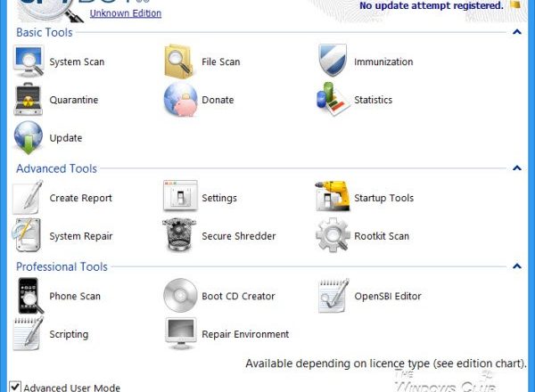Open the Create Report pen icon
Image resolution: width=535 pixels, height=392 pixels.
click(x=28, y=198)
